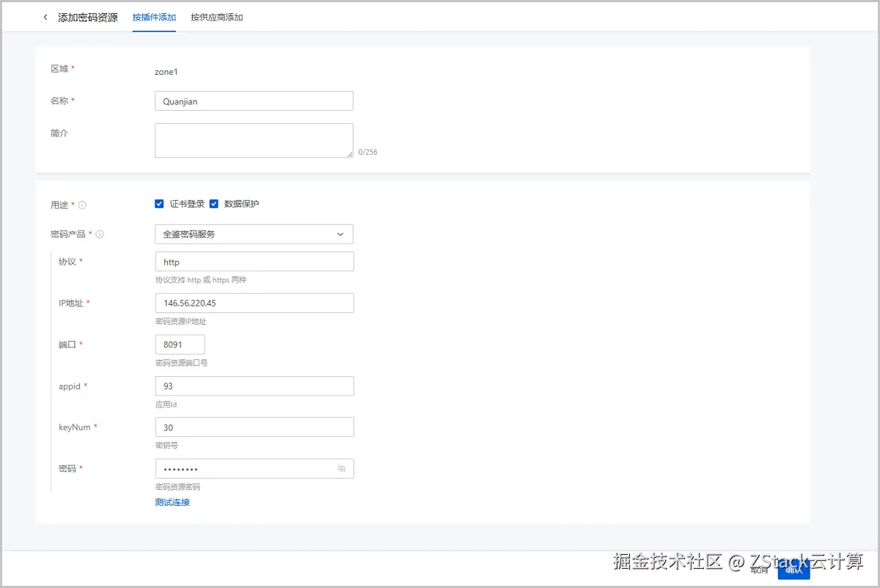
Task: Focus the 端口 field containing 8091
Action: tap(180, 344)
